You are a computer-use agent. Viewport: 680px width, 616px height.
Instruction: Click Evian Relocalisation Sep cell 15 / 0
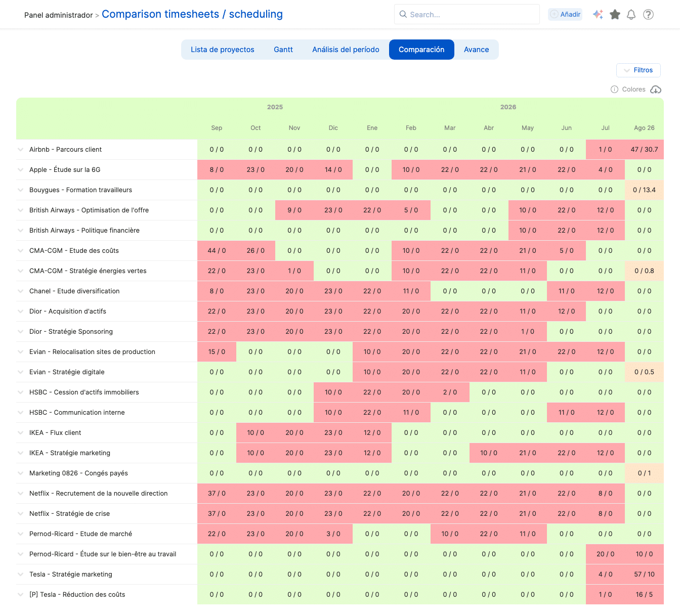click(217, 352)
